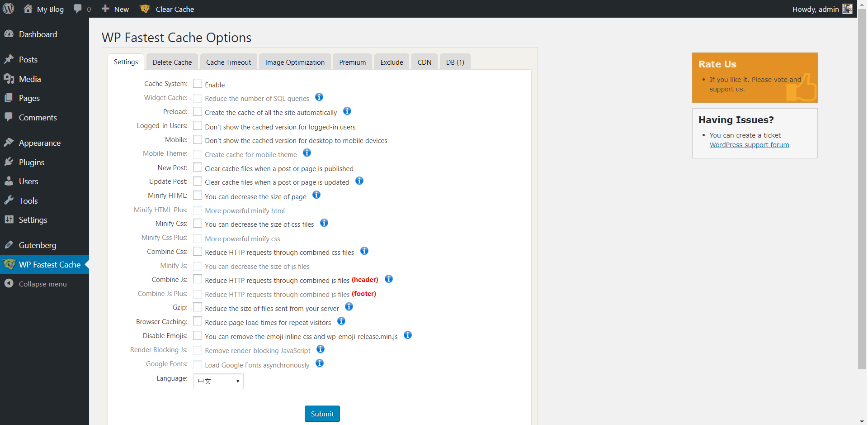This screenshot has height=425, width=868.
Task: Click the Posts pin icon
Action: point(9,59)
